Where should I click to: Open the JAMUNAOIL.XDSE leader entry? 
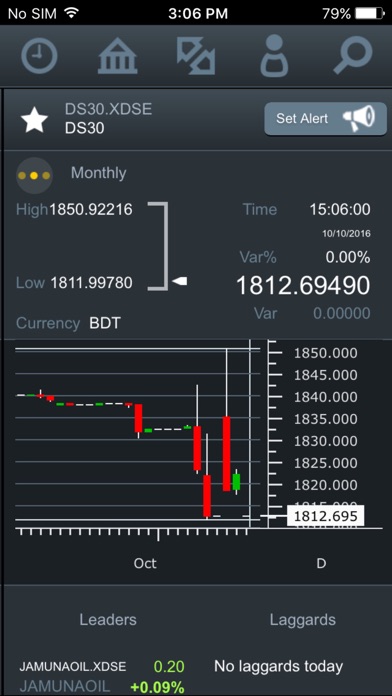pyautogui.click(x=102, y=676)
